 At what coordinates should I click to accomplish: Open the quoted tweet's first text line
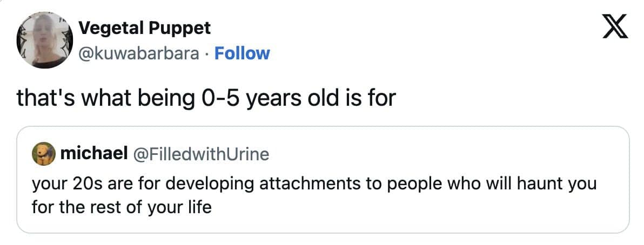point(314,183)
